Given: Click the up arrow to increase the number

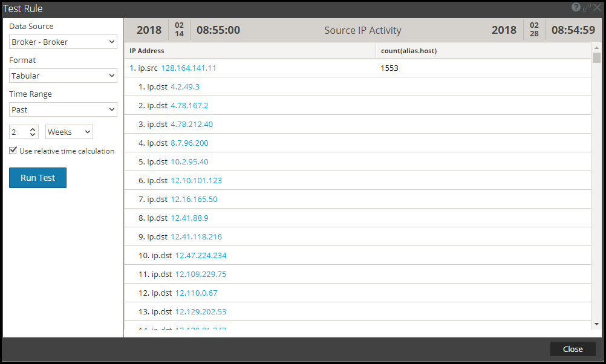Looking at the screenshot, I should (x=33, y=129).
